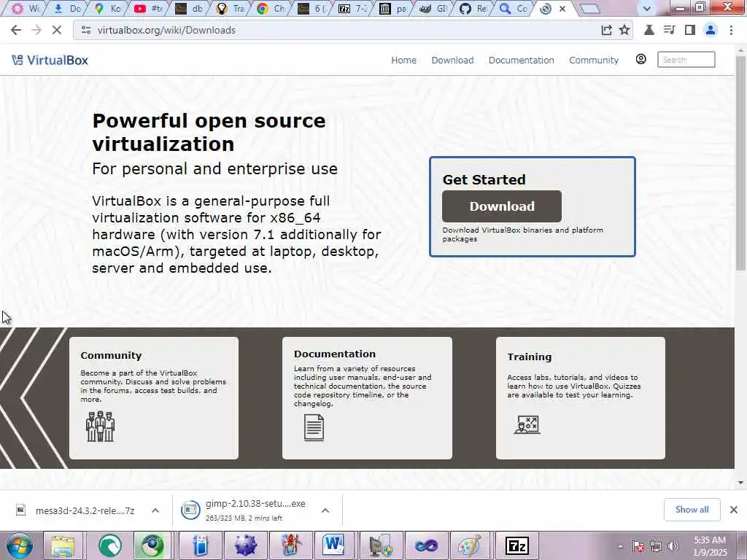This screenshot has height=560, width=747.
Task: Open the Download nav item
Action: 452,60
